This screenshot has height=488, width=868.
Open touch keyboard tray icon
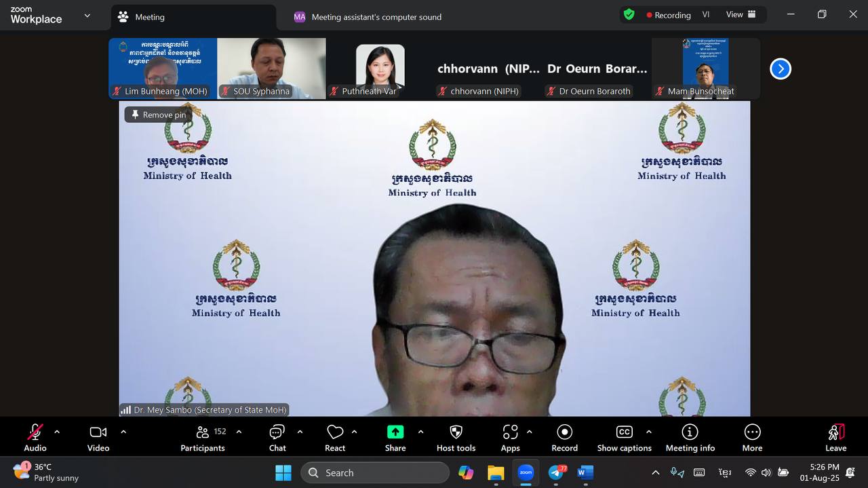(699, 472)
